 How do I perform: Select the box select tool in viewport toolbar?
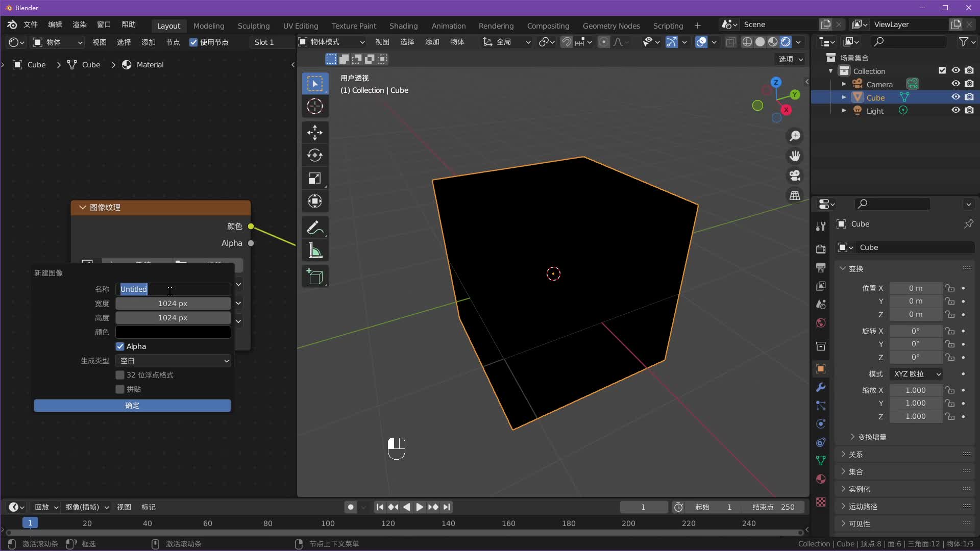(315, 84)
